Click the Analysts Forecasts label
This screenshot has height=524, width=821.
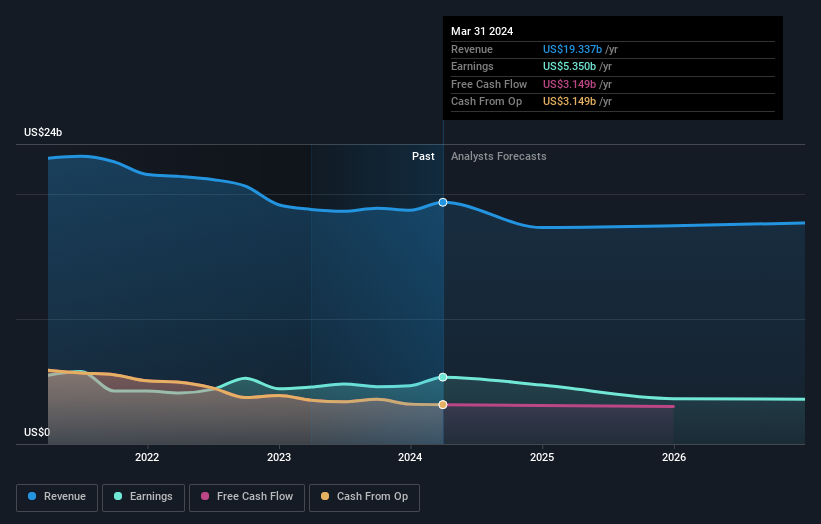point(498,157)
